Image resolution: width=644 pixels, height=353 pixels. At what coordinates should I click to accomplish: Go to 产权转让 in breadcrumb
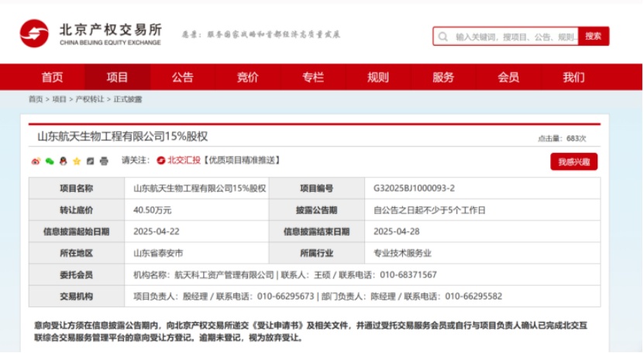[90, 99]
